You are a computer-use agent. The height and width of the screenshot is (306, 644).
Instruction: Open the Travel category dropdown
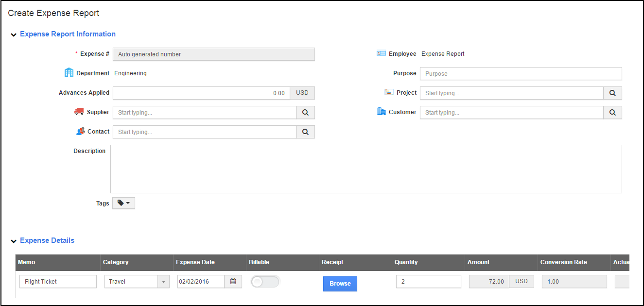point(163,282)
